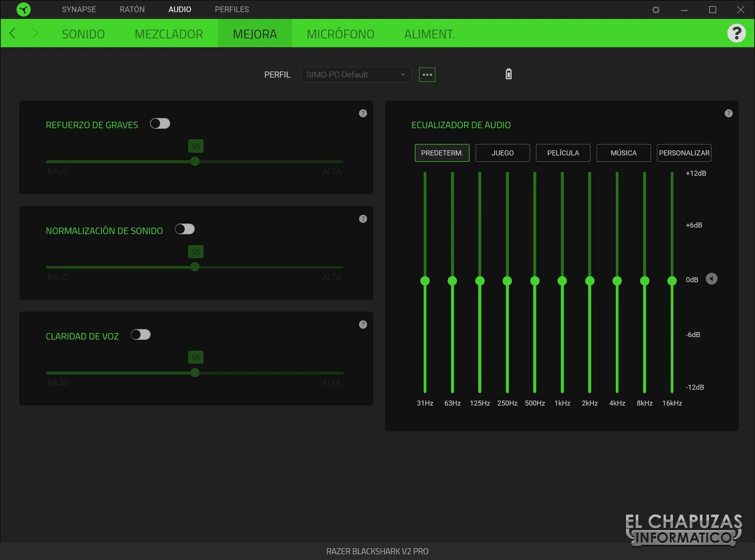
Task: Open the Mezclador tab
Action: tap(169, 34)
